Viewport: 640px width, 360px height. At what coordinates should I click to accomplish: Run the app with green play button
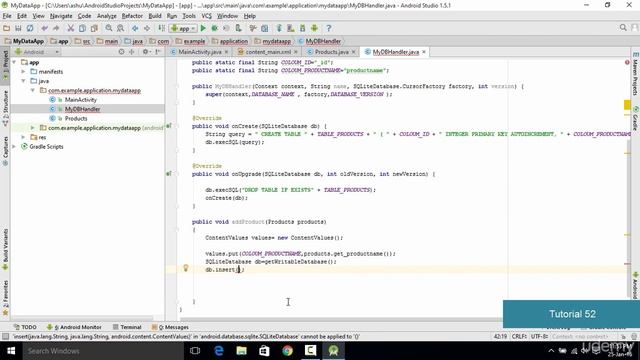coord(203,28)
